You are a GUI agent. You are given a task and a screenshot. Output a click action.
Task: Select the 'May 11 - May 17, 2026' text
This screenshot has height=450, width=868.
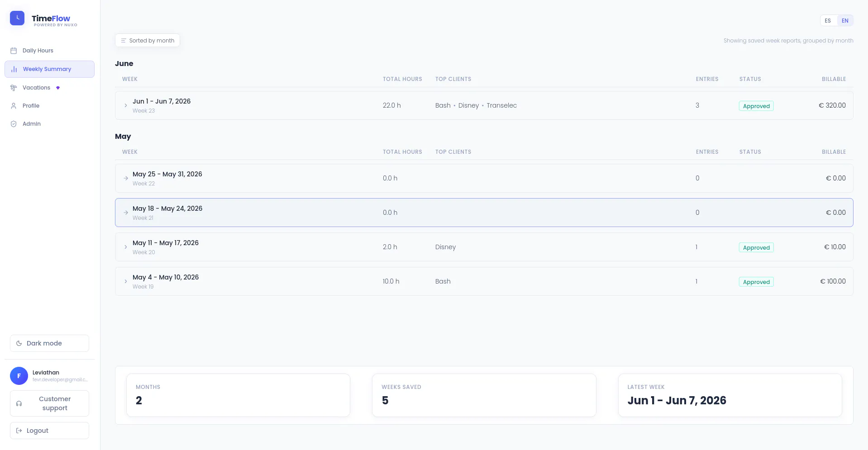coord(166,243)
